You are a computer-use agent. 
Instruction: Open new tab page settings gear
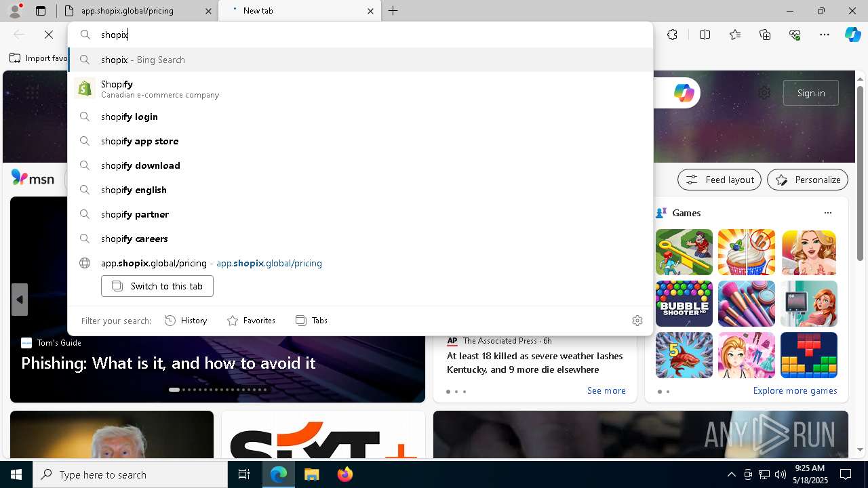click(x=764, y=93)
